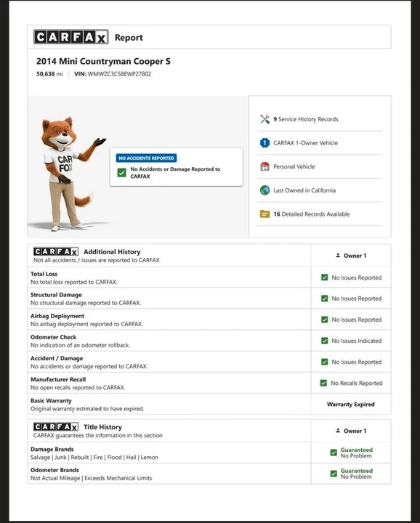Screen dimensions: 420x523
Task: Open 16 Detailed Records Available link
Action: [312, 214]
